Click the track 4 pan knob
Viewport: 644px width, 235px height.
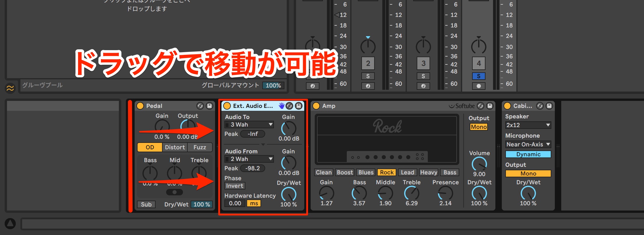(478, 46)
